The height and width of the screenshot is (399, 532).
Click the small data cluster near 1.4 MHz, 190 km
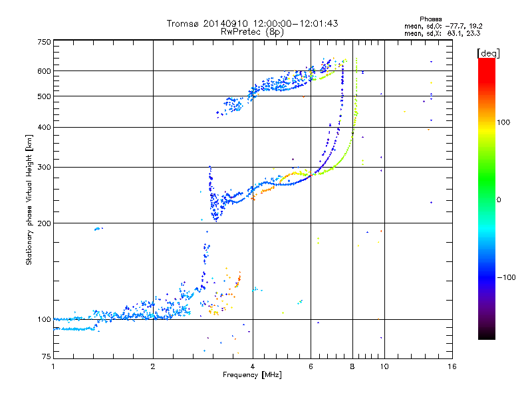coord(98,229)
